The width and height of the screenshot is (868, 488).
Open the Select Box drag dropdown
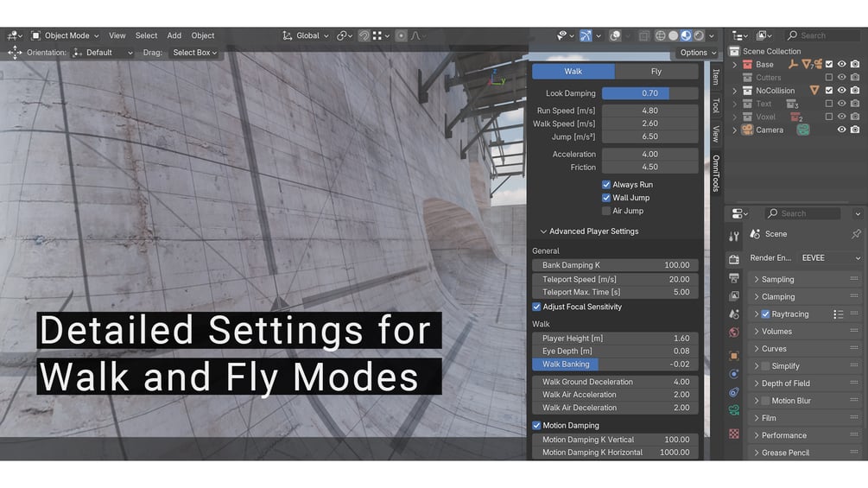[x=194, y=53]
